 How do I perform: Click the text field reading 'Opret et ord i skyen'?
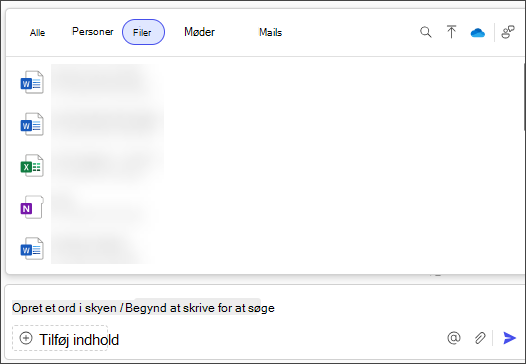coord(143,308)
